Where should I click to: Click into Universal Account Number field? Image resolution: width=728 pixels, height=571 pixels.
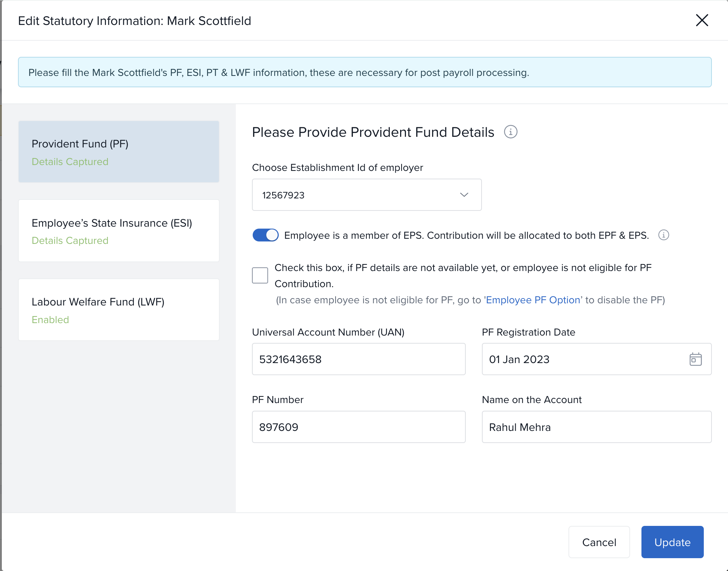tap(358, 359)
